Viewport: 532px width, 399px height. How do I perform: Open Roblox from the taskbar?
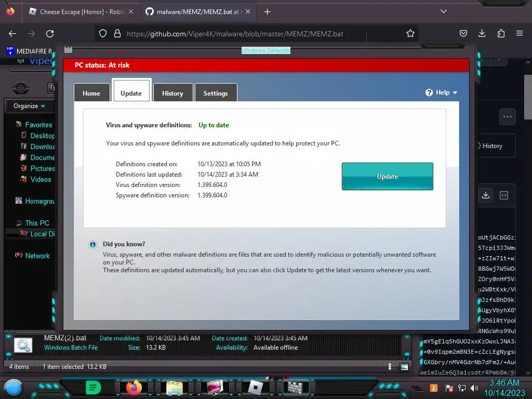256,388
